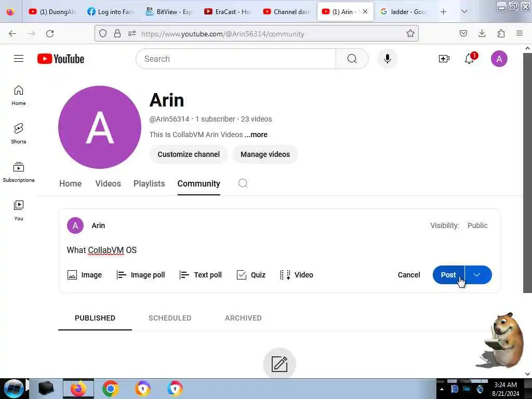Image resolution: width=532 pixels, height=399 pixels.
Task: Open a new browser tab
Action: (x=444, y=11)
